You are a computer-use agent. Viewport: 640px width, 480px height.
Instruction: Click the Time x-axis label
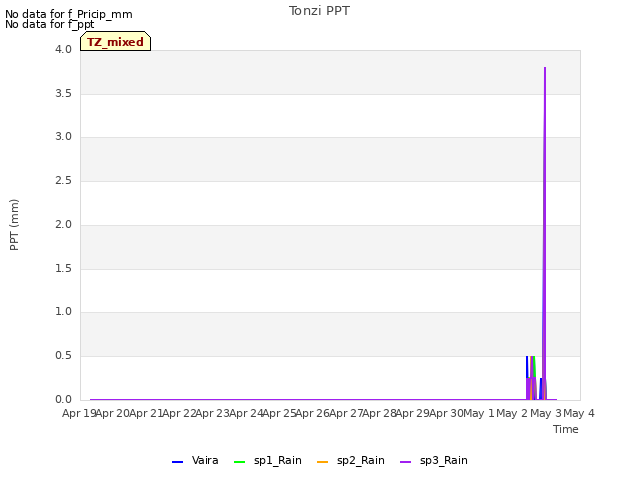(x=566, y=429)
